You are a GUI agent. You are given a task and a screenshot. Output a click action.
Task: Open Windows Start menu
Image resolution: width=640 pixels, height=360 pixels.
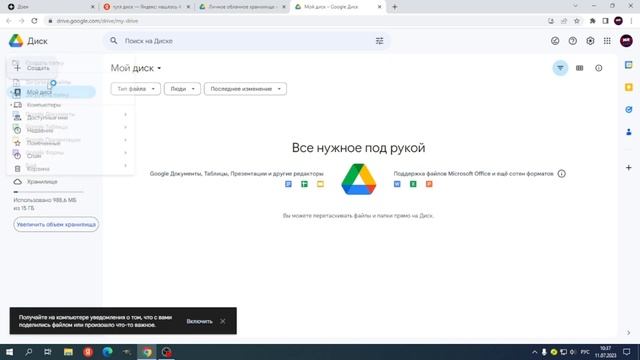(9, 352)
